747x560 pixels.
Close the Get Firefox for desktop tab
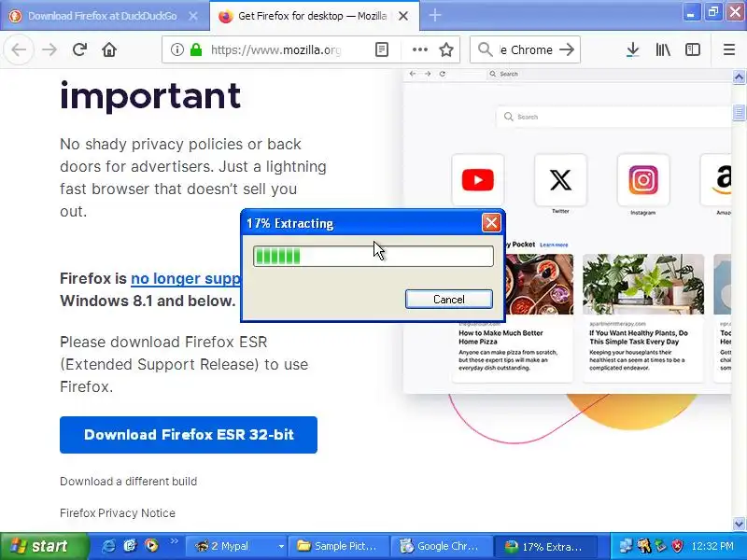coord(403,16)
